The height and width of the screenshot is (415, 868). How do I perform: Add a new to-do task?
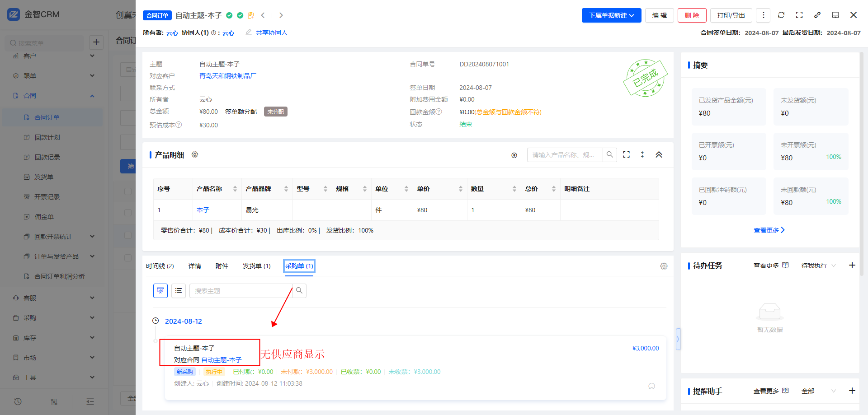coord(852,265)
